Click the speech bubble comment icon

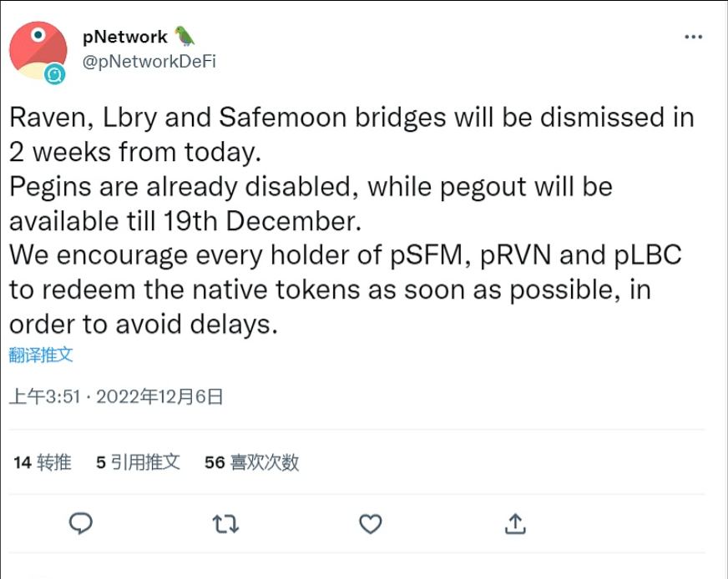pyautogui.click(x=81, y=525)
